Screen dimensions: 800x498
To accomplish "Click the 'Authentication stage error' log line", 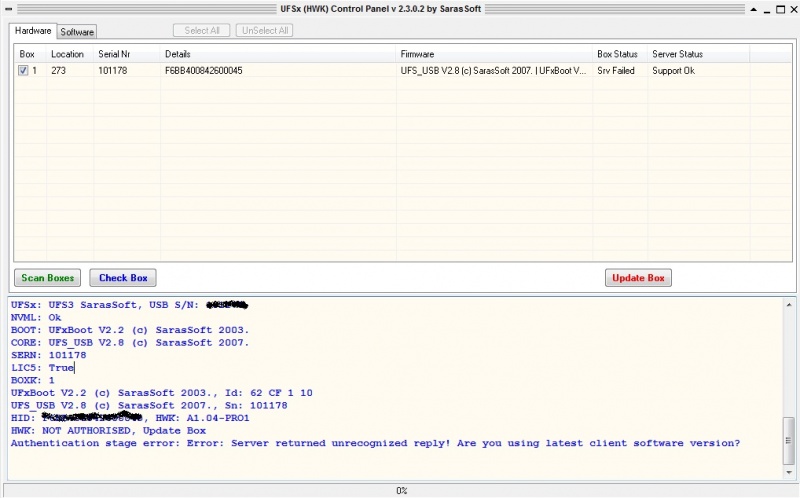I will pos(375,443).
